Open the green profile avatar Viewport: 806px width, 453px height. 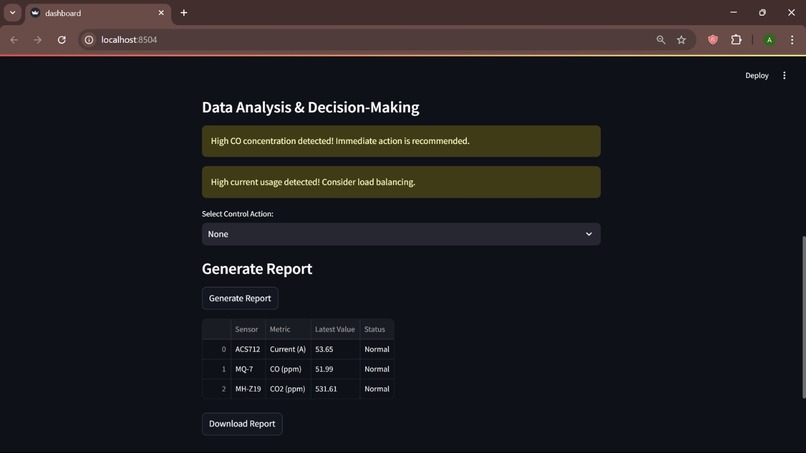pyautogui.click(x=769, y=40)
